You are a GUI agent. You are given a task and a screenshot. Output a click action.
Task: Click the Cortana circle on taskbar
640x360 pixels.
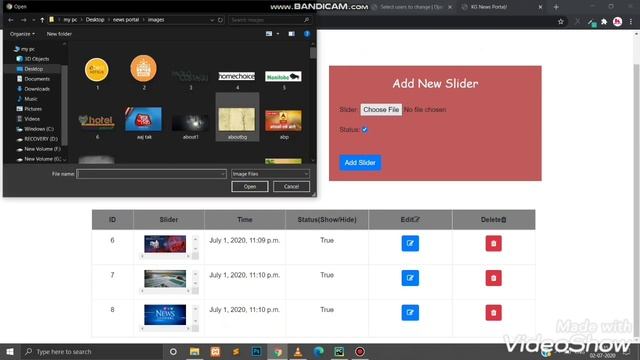173,351
